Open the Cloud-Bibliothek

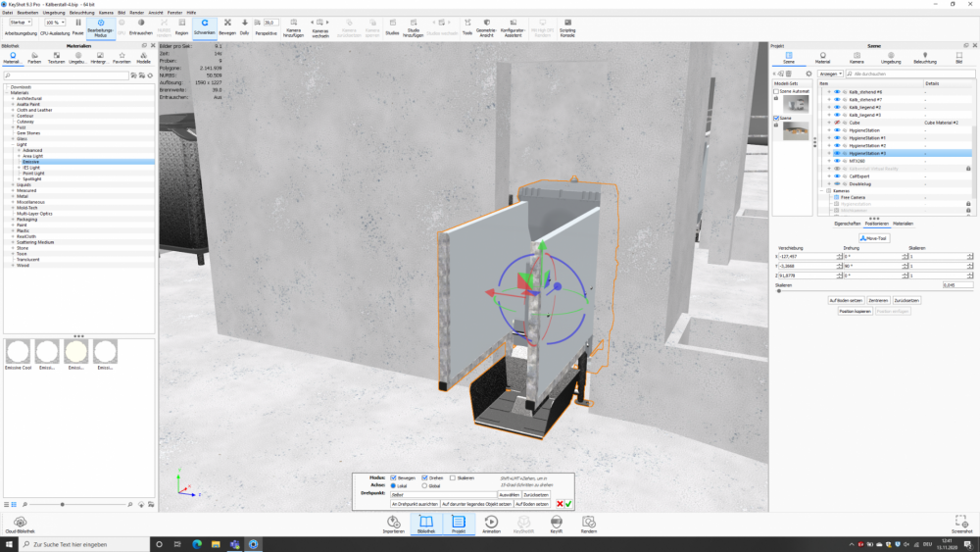click(x=21, y=524)
